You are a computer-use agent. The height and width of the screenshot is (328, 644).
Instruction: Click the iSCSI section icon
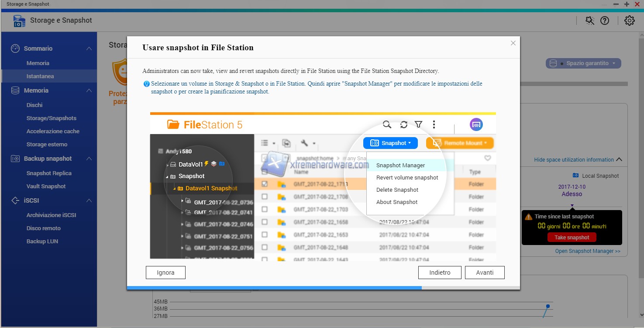(15, 200)
